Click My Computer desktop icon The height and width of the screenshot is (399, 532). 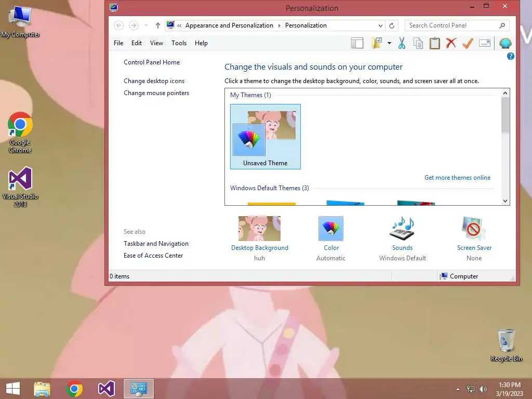pos(20,22)
